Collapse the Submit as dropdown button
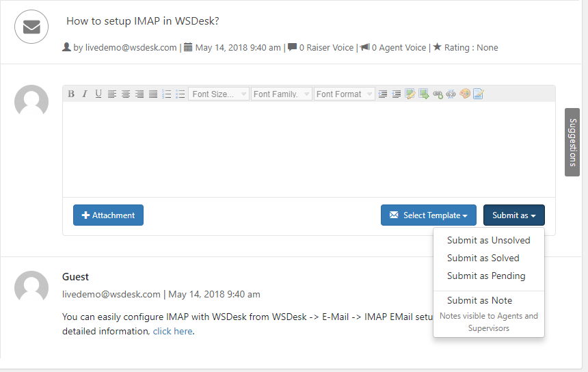This screenshot has height=372, width=588. [x=513, y=215]
